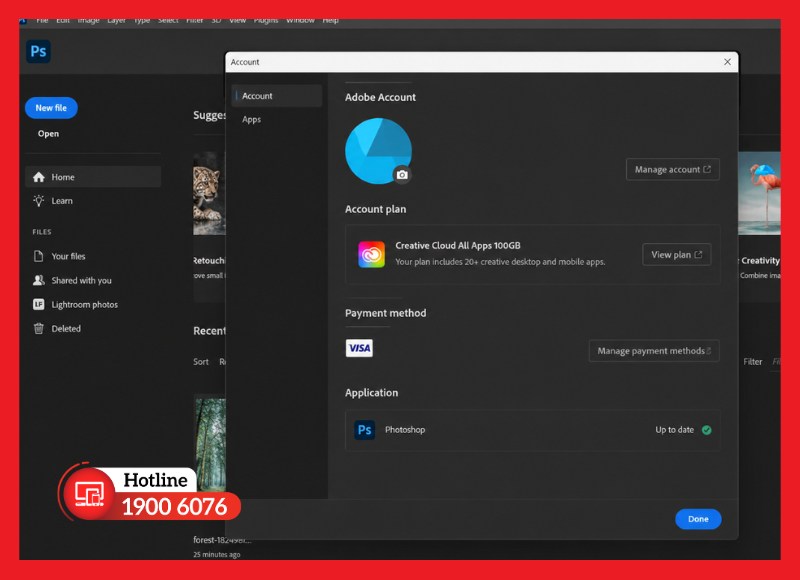Image resolution: width=800 pixels, height=580 pixels.
Task: Click the Photoshop Ps logo icon
Action: [x=38, y=52]
